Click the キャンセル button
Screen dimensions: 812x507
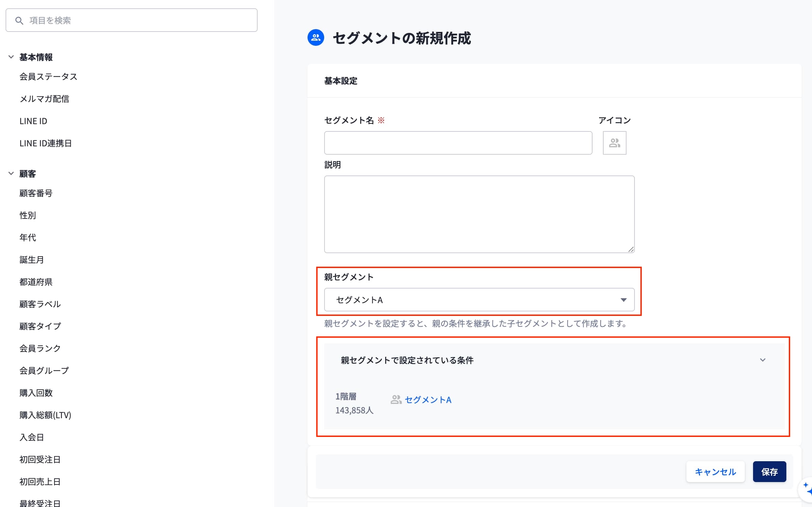tap(715, 472)
